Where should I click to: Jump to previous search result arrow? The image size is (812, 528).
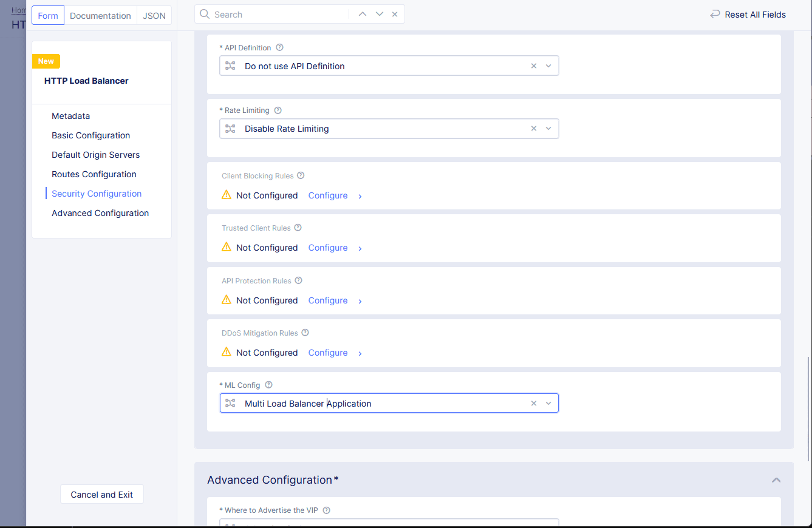(x=363, y=15)
